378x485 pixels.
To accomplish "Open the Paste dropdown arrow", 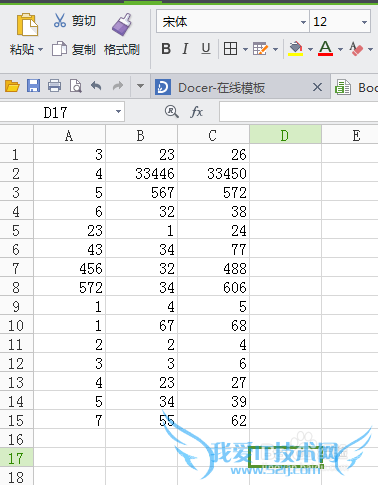I will [41, 50].
